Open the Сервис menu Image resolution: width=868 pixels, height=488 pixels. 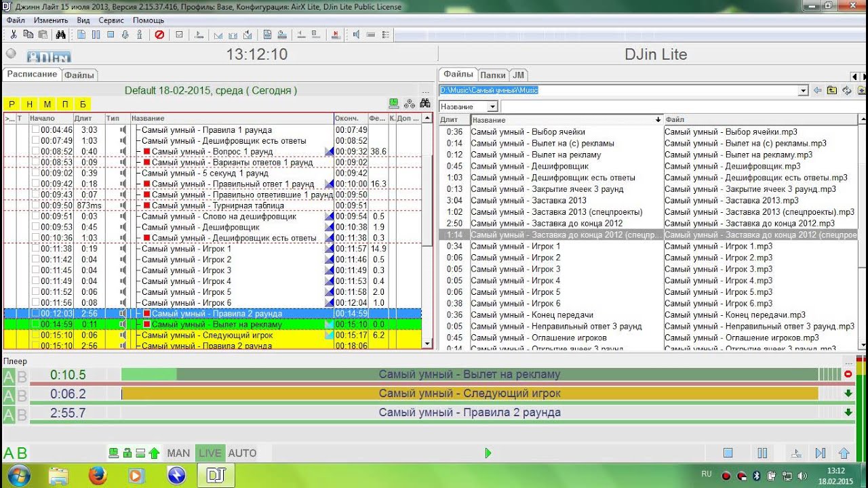click(x=111, y=20)
